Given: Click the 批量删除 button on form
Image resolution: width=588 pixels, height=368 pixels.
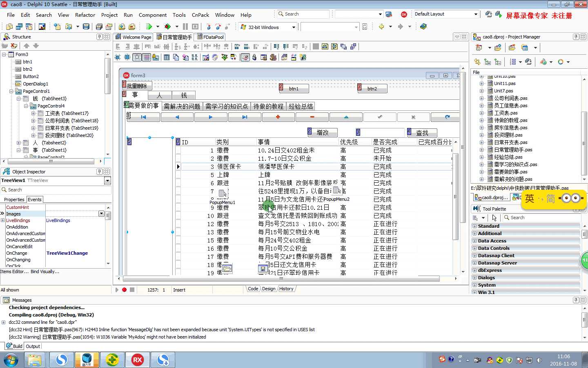Looking at the screenshot, I should 137,86.
